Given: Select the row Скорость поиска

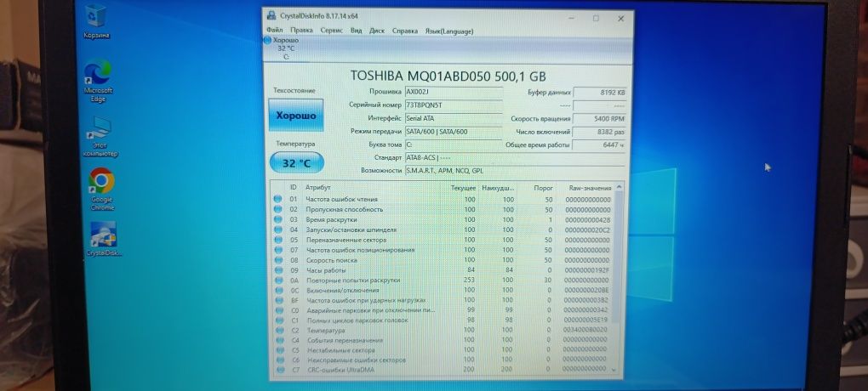Looking at the screenshot, I should pos(443,259).
